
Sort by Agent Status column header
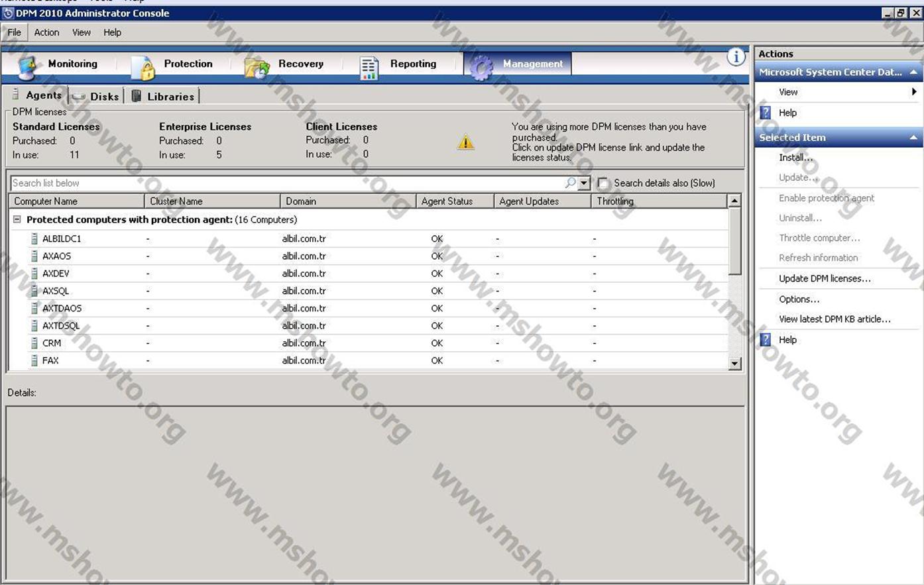click(455, 201)
